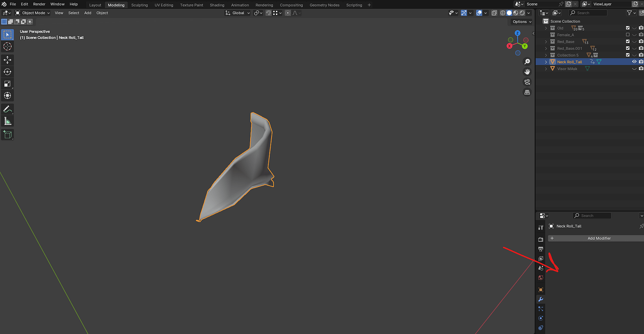Click the zoom viewport magnifier icon

(x=527, y=62)
